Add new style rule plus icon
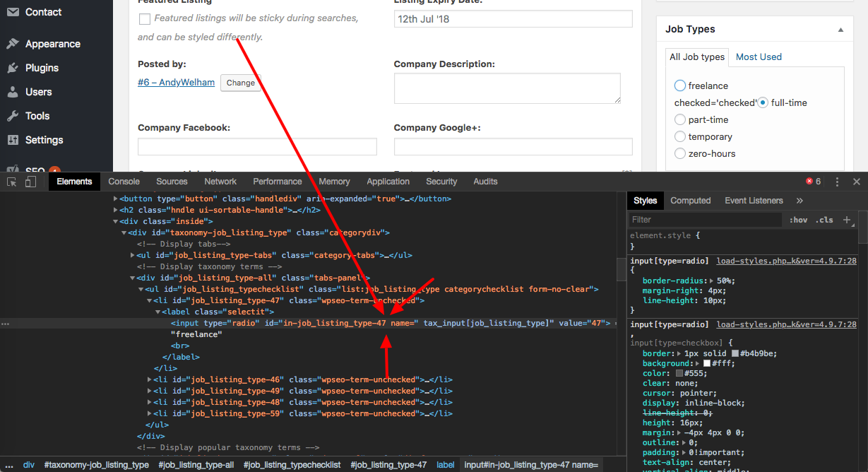The width and height of the screenshot is (868, 472). click(x=847, y=220)
